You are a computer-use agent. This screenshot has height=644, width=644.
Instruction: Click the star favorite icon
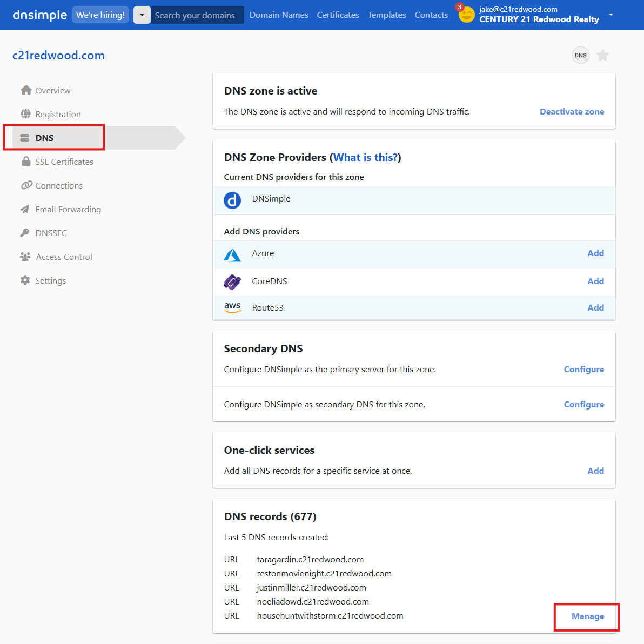coord(603,55)
